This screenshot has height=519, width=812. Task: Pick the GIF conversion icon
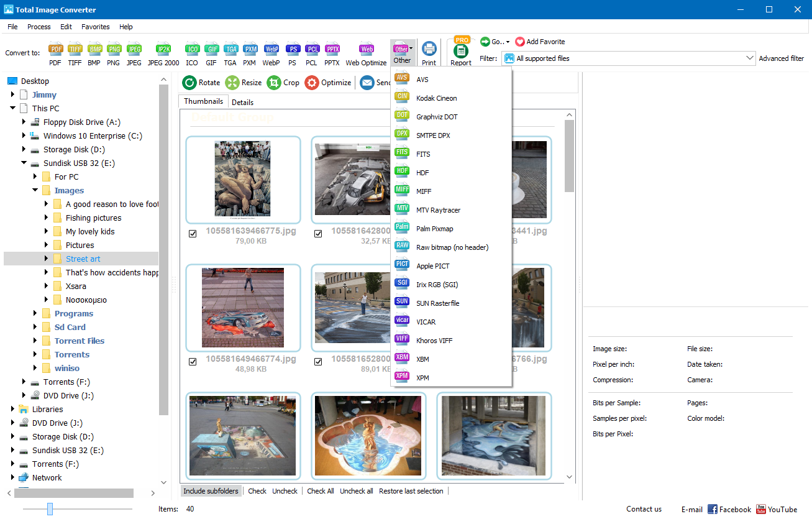pos(211,54)
